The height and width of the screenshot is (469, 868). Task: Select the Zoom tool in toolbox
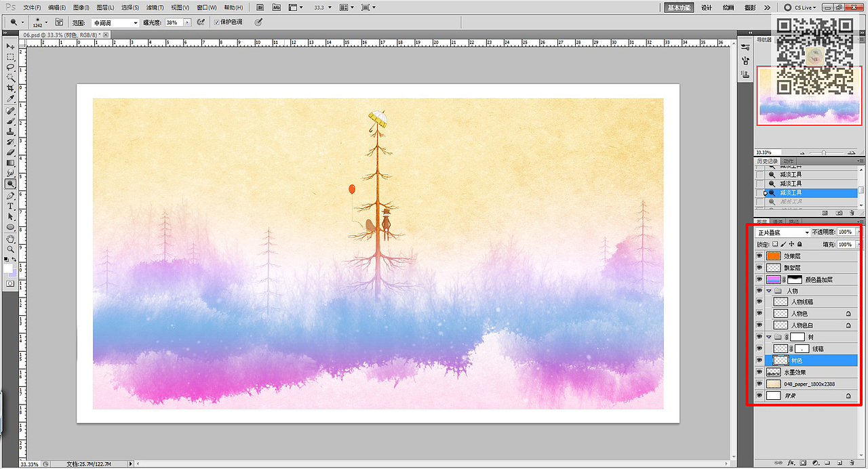click(x=10, y=249)
